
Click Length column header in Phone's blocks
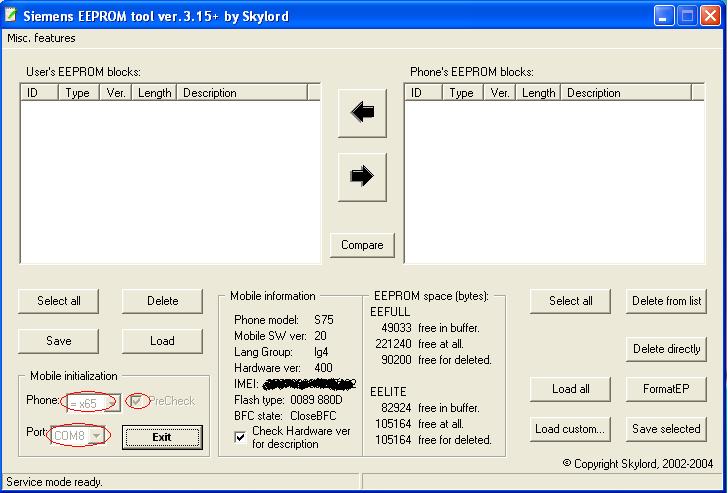click(x=539, y=93)
